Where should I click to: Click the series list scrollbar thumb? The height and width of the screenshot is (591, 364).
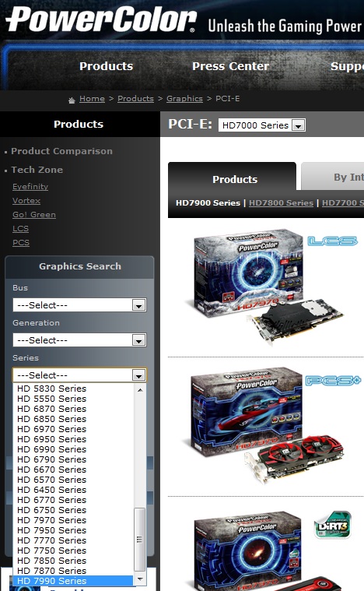(140, 540)
